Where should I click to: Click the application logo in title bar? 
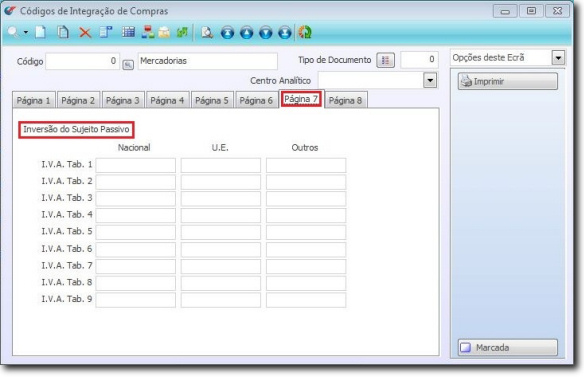10,11
